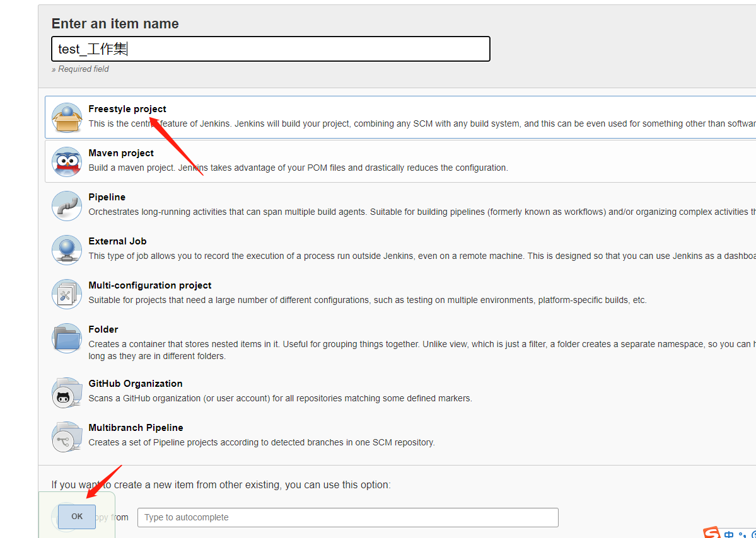This screenshot has height=538, width=756.
Task: Select the GitHub Organization label
Action: click(136, 384)
